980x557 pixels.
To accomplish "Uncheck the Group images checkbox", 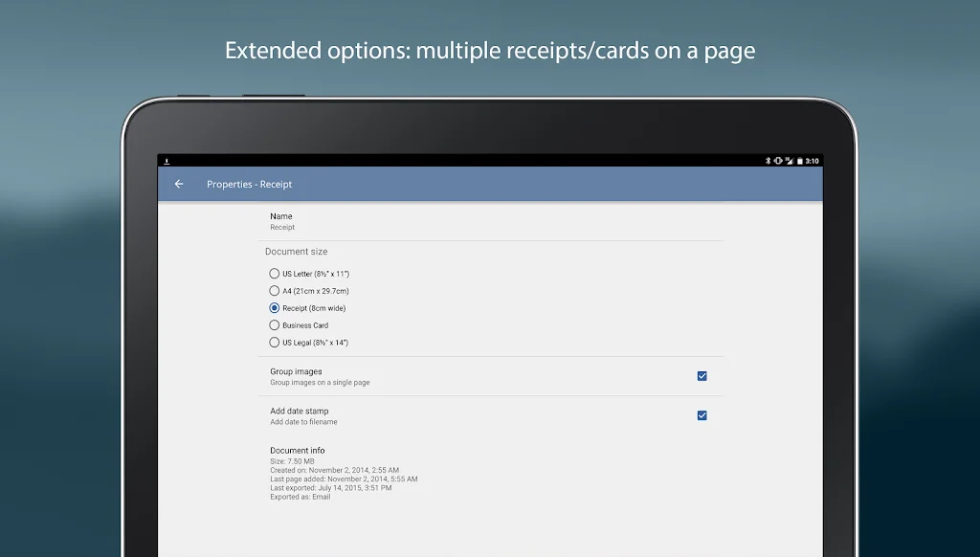I will click(702, 376).
